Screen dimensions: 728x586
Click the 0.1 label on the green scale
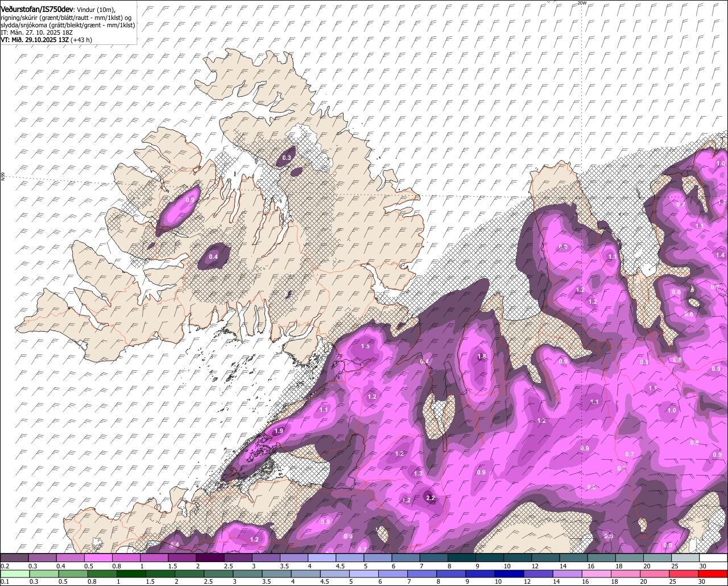click(5, 581)
